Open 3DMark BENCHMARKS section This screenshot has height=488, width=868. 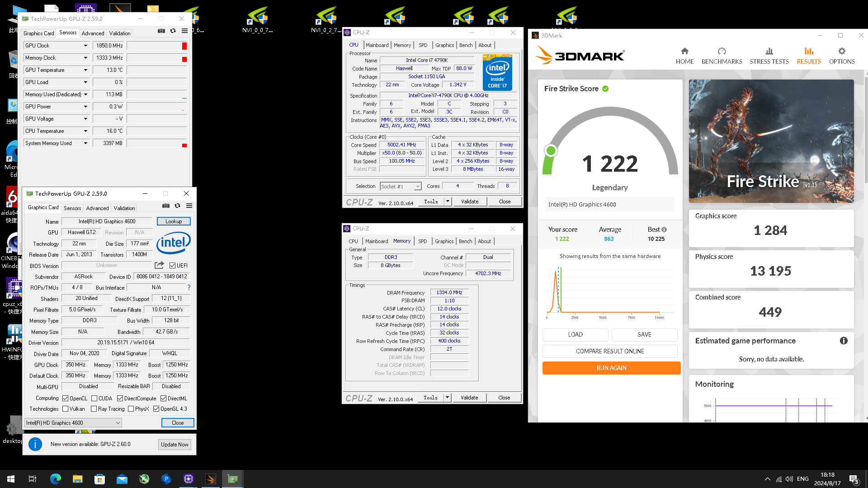722,56
